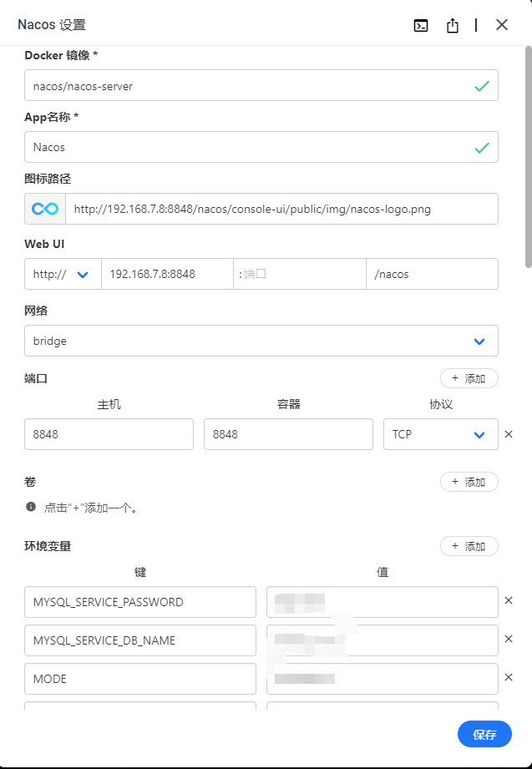Click the value field for MYSQL_SERVICE_PASSWORD
Viewport: 532px width, 769px height.
point(383,602)
